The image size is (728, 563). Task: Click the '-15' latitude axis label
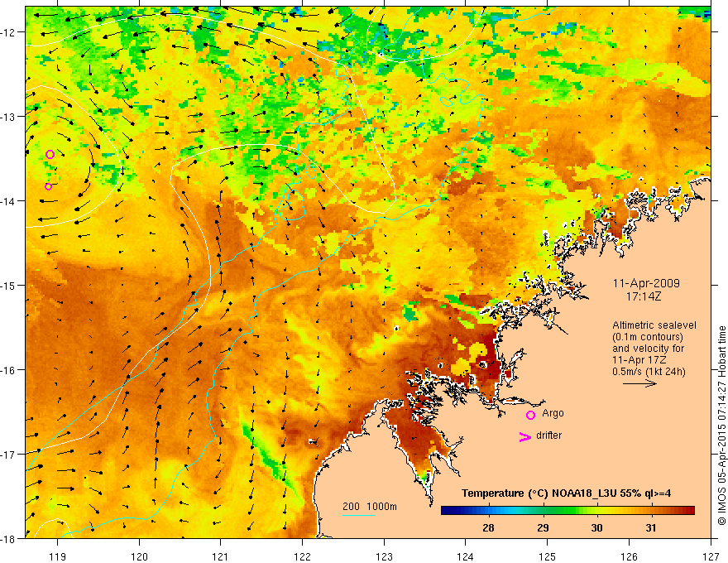point(8,285)
